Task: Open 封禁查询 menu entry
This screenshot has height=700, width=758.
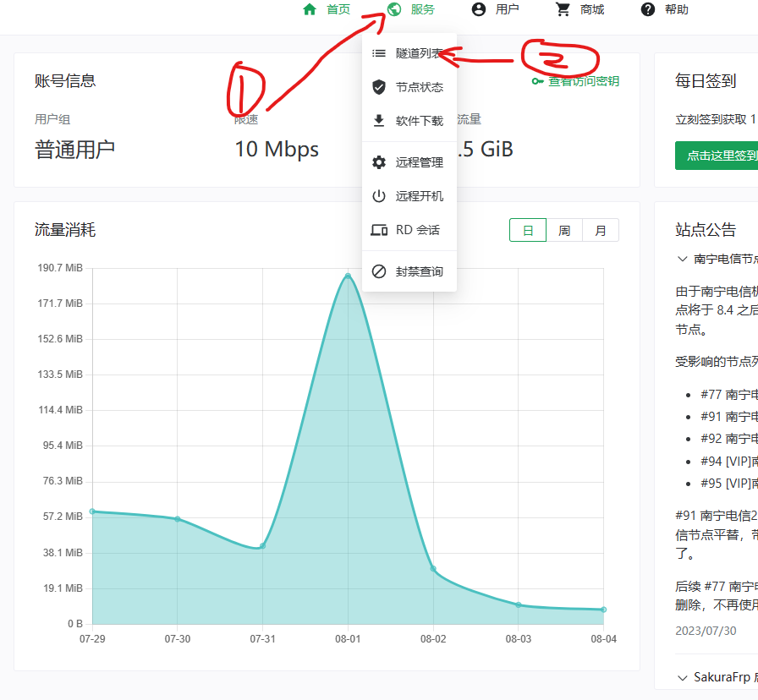Action: coord(419,271)
